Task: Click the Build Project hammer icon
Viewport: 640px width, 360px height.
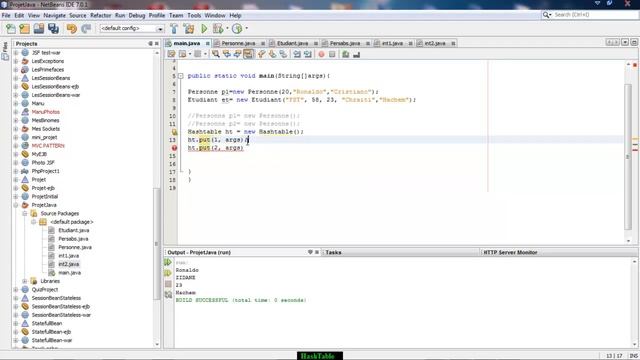Action: point(174,29)
